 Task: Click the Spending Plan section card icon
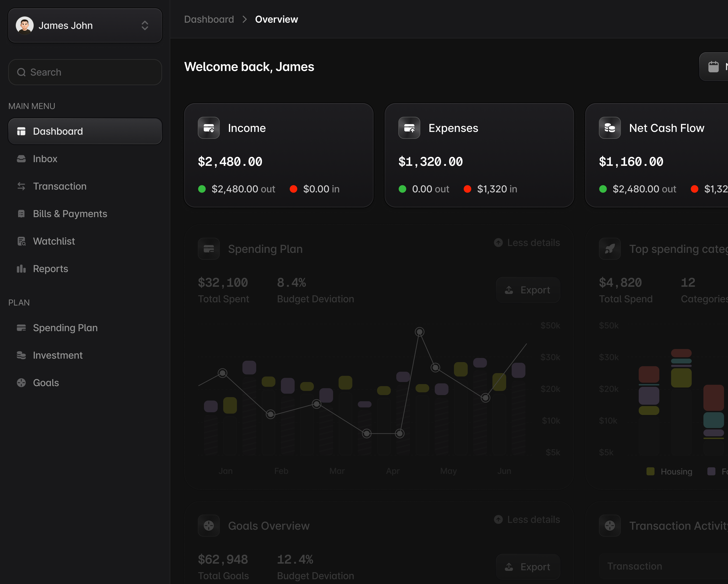tap(209, 249)
